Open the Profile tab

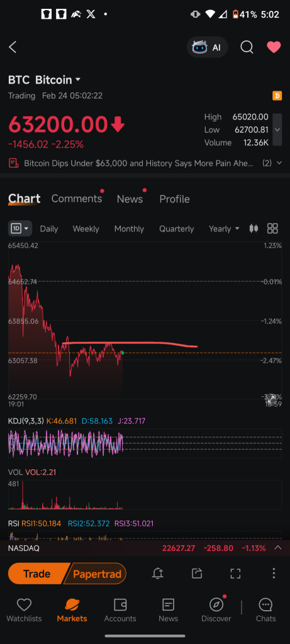(x=175, y=199)
